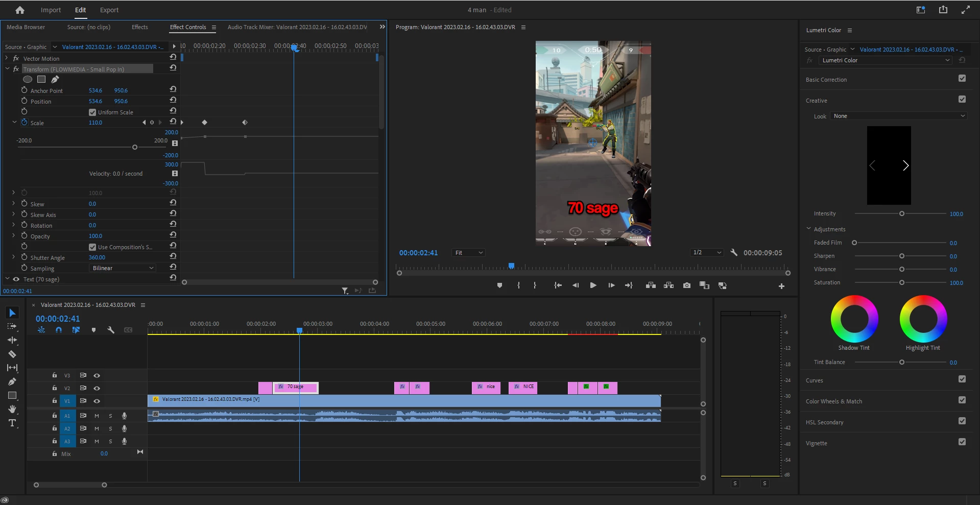Toggle Use Composition's Shutter Angle checkbox
This screenshot has width=980, height=505.
[92, 247]
